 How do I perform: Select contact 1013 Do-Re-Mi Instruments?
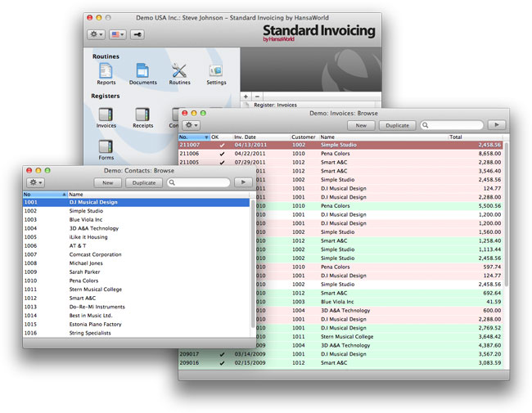136,307
